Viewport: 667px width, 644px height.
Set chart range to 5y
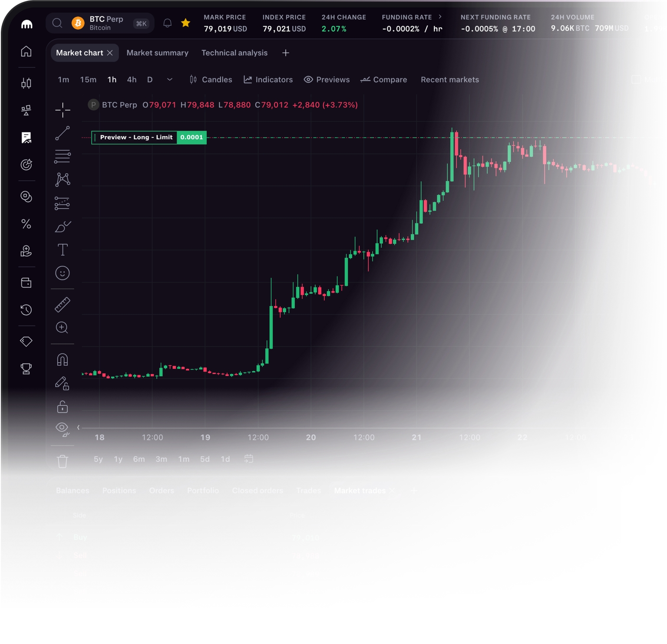coord(99,459)
